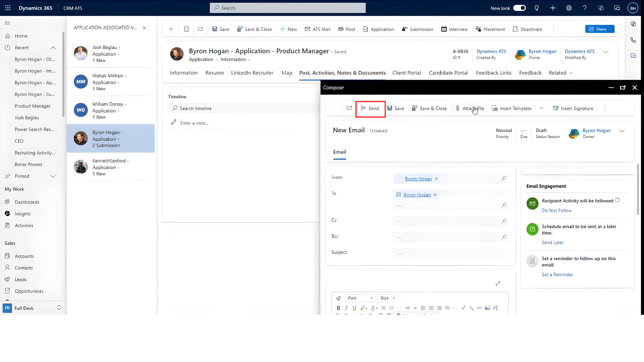
Task: Switch to the Feedback Links tab
Action: pos(494,73)
